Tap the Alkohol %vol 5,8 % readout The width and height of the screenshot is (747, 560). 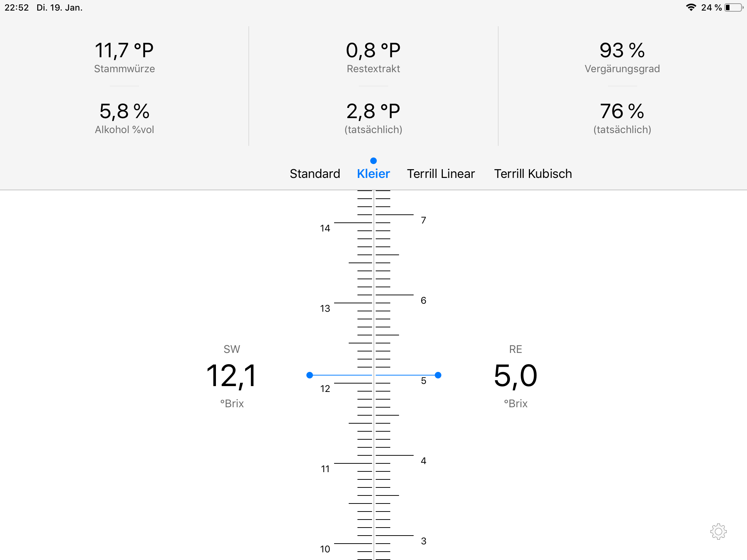(x=124, y=111)
